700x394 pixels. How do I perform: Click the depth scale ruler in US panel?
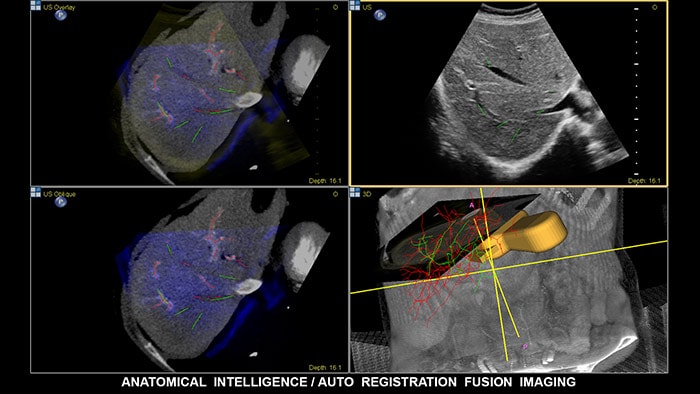(x=637, y=91)
